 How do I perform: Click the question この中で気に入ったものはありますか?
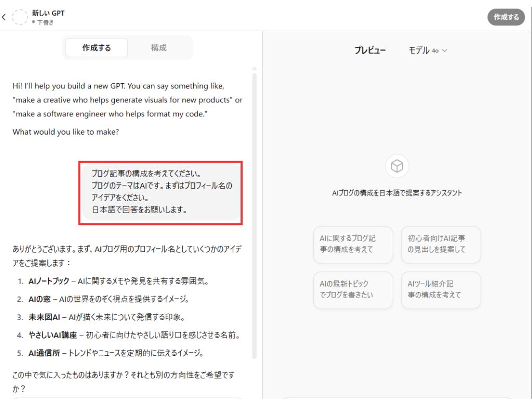coord(124,381)
